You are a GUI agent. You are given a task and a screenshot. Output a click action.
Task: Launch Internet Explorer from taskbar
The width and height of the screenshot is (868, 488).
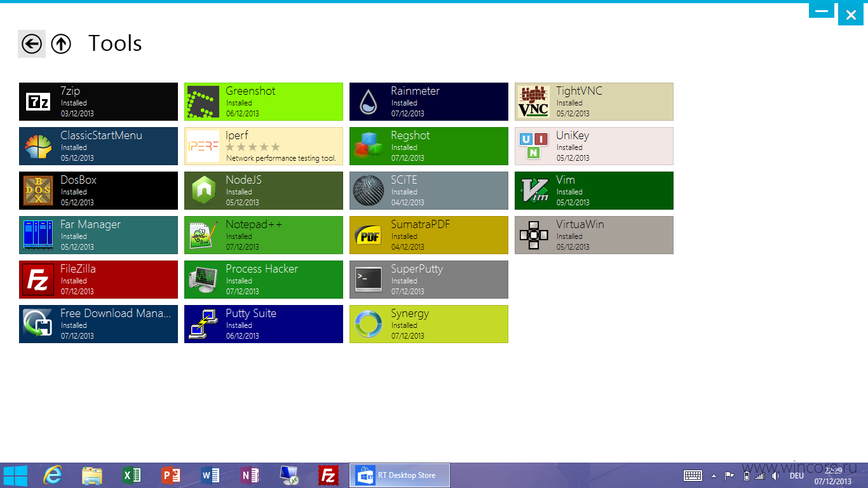[x=53, y=475]
